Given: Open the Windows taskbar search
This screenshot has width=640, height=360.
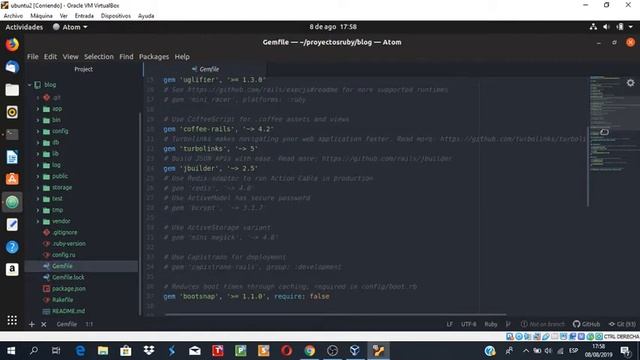Looking at the screenshot, I should (34, 351).
